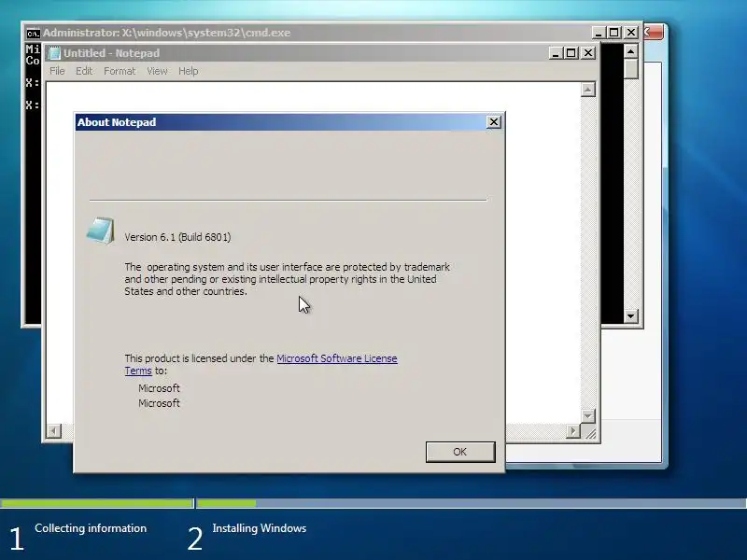Close the Untitled - Notepad window
The width and height of the screenshot is (747, 560).
coord(588,53)
